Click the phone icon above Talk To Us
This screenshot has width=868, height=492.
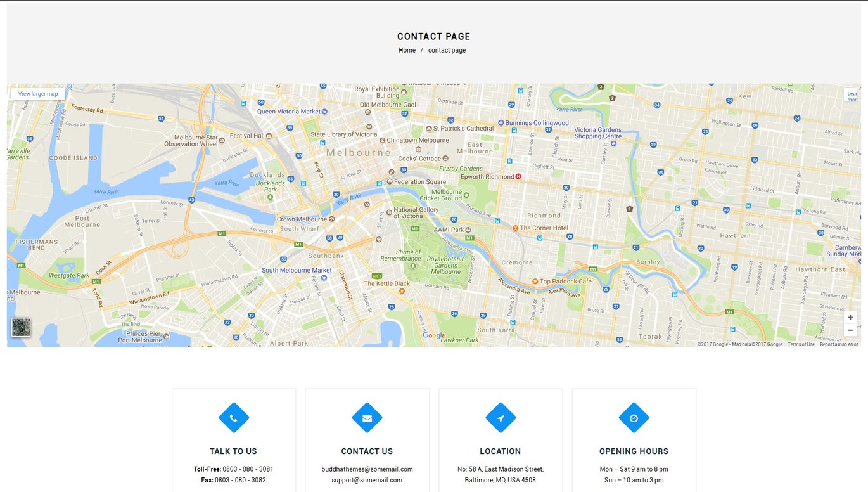[x=234, y=418]
